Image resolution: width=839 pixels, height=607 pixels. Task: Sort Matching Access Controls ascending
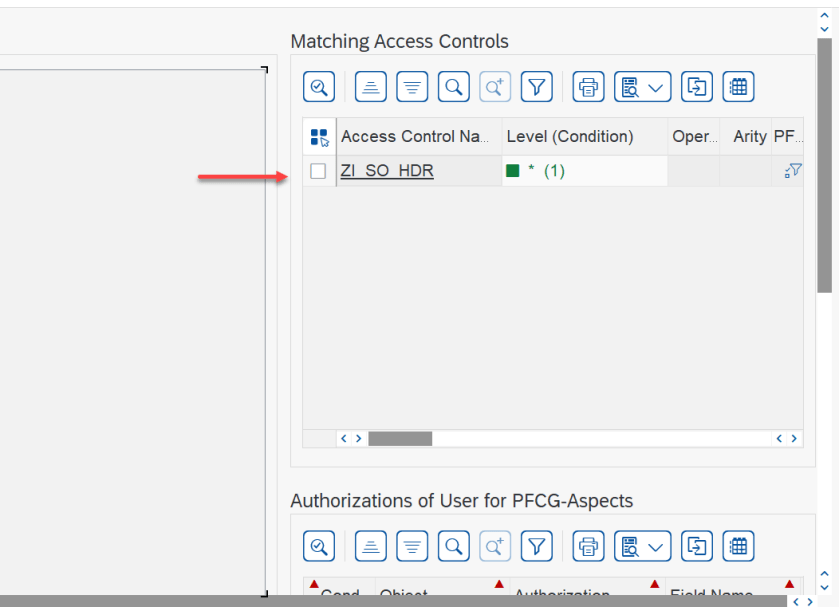coord(370,86)
